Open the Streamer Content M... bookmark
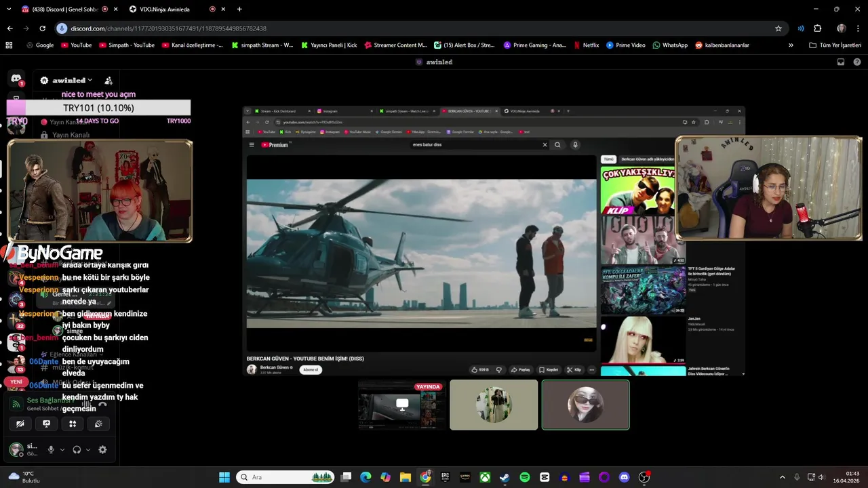Viewport: 868px width, 488px height. click(395, 45)
